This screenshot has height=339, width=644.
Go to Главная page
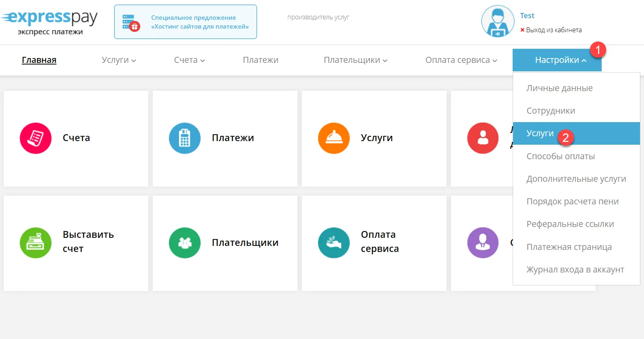click(39, 60)
